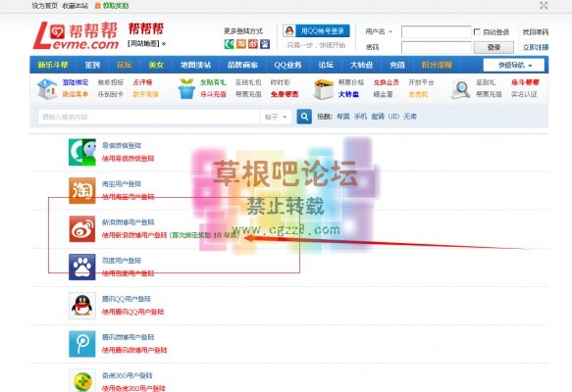572x392 pixels.
Task: Click the red 使用新浪微博用户登陆 link
Action: pos(134,235)
